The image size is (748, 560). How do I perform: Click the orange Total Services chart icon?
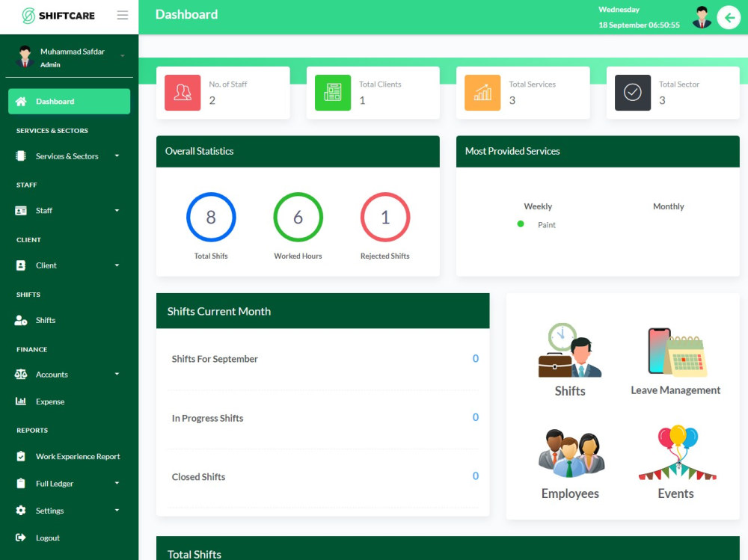coord(482,93)
